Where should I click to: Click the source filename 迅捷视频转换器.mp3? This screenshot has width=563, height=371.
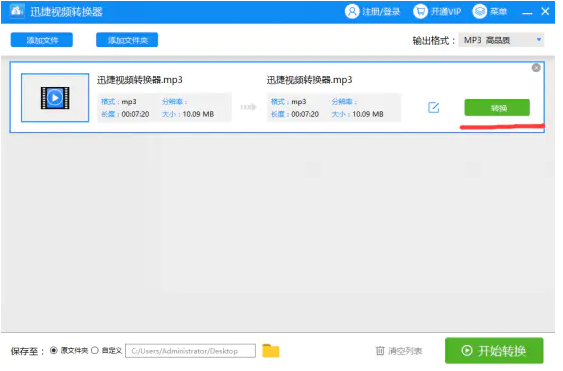pyautogui.click(x=141, y=80)
